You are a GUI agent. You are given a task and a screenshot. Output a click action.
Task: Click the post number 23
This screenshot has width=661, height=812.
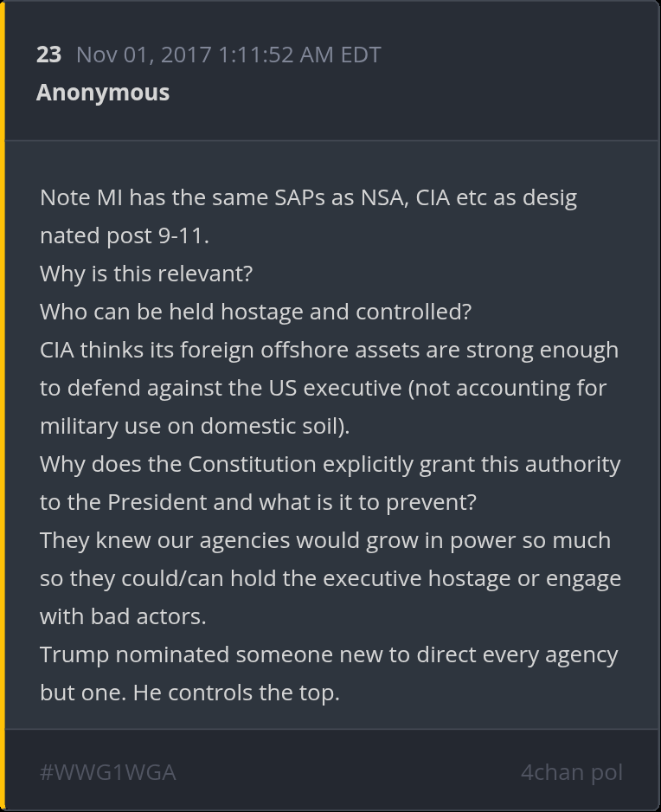48,55
